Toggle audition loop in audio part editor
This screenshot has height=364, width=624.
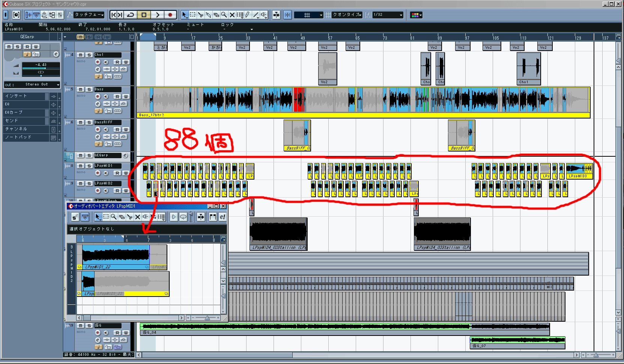pos(183,217)
